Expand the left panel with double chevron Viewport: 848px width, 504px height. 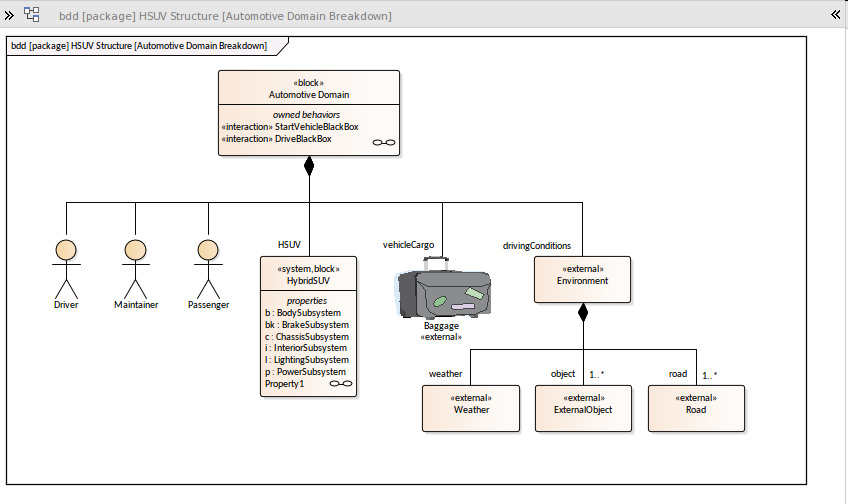click(x=9, y=15)
